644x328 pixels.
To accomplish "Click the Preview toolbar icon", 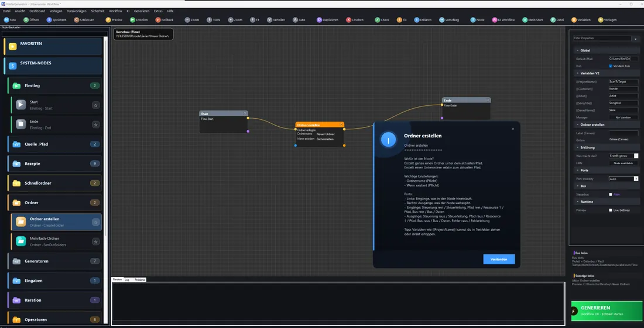I will point(108,20).
